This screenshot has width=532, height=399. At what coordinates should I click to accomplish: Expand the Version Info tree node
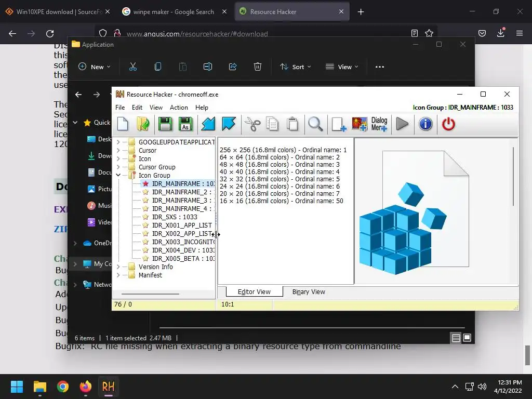point(118,267)
